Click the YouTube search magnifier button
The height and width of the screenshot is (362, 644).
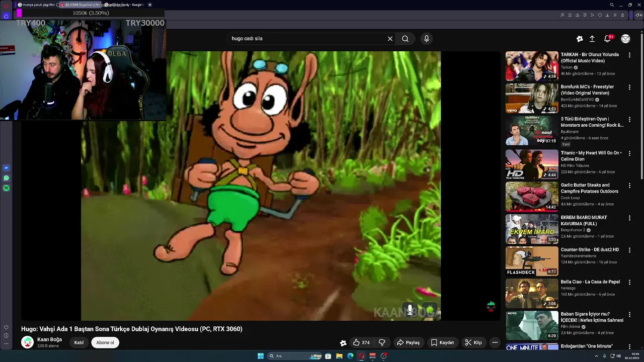[405, 39]
